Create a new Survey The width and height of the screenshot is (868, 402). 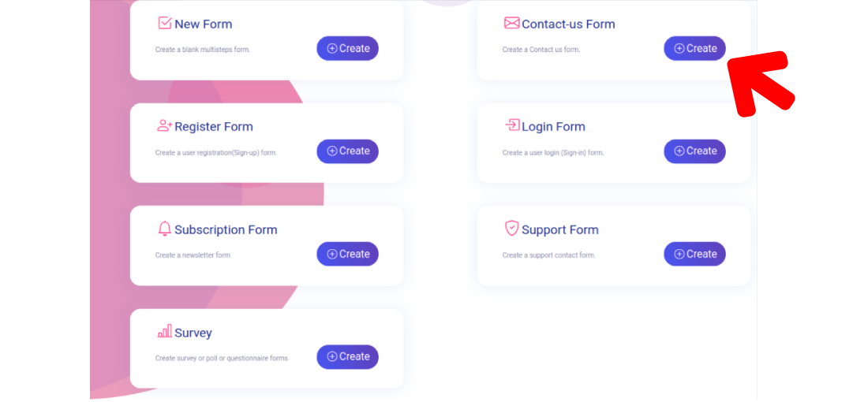point(347,356)
